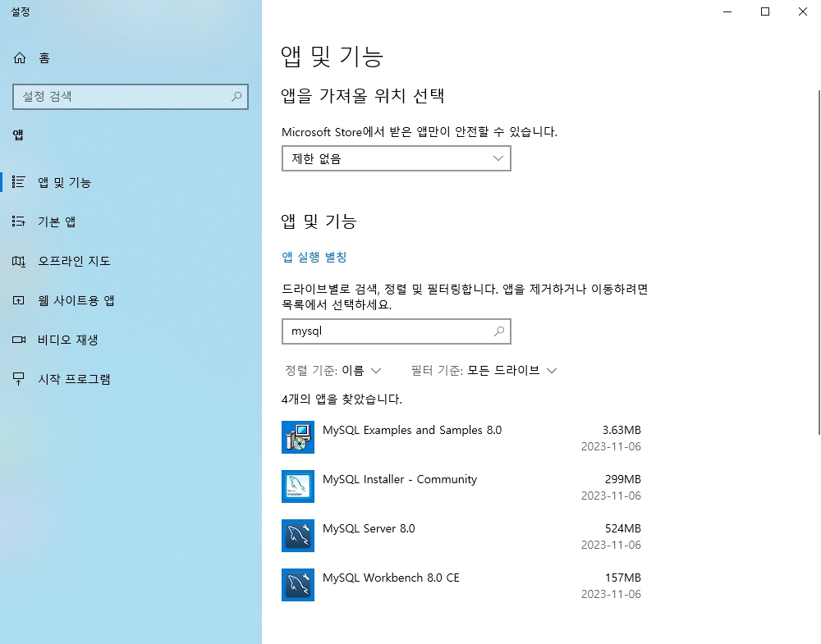Click the 157MB size value
The height and width of the screenshot is (644, 821).
(x=623, y=578)
